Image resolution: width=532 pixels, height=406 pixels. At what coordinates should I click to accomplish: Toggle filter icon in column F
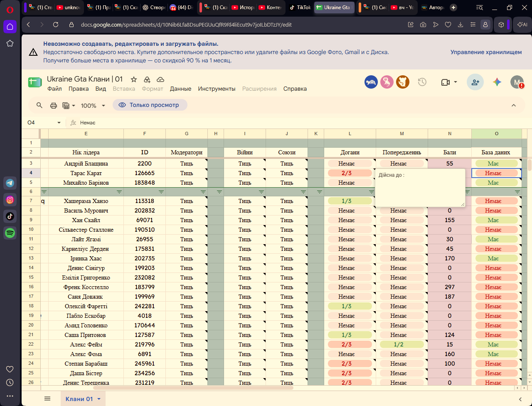[161, 192]
